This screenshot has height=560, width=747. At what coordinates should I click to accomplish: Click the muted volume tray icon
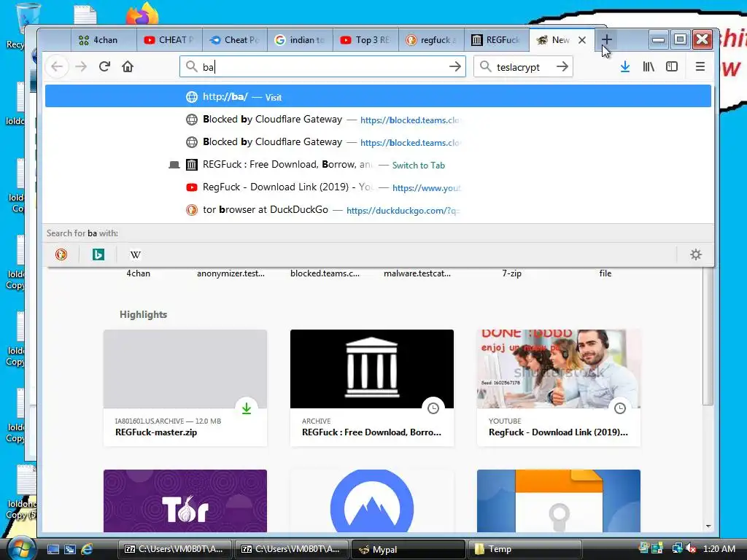[690, 548]
